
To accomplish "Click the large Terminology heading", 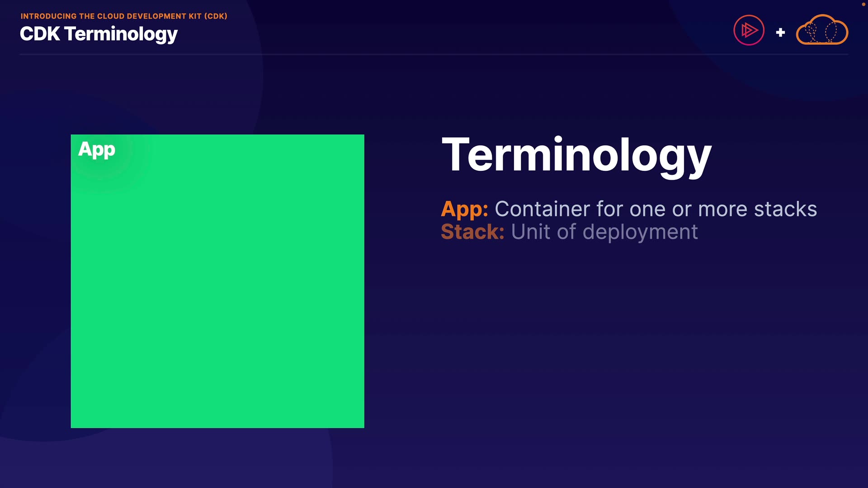I will [x=576, y=155].
